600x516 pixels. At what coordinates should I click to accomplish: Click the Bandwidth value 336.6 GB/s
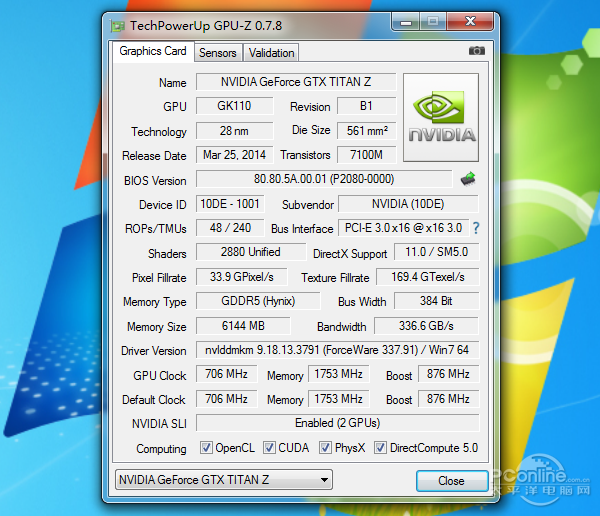coord(426,326)
